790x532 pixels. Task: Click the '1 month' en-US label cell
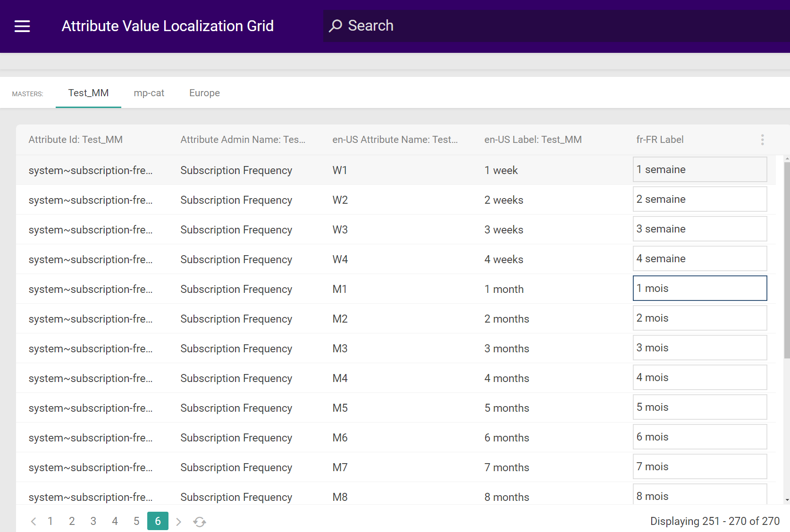click(x=504, y=289)
